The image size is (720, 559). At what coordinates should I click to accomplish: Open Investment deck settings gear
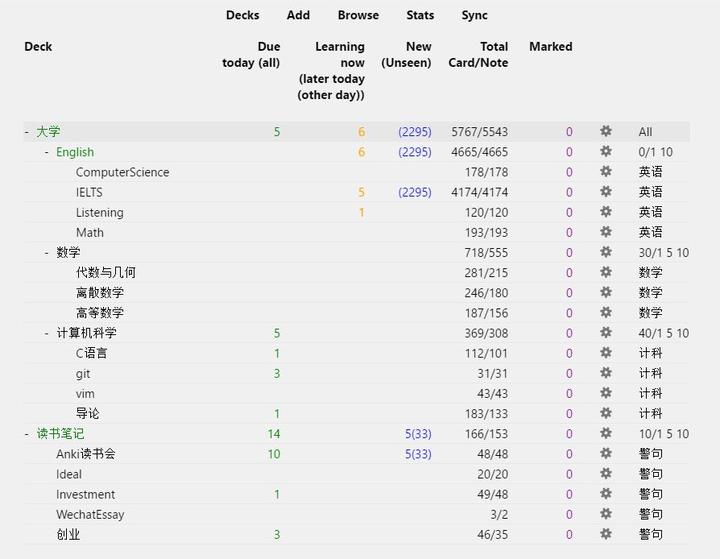pos(605,494)
